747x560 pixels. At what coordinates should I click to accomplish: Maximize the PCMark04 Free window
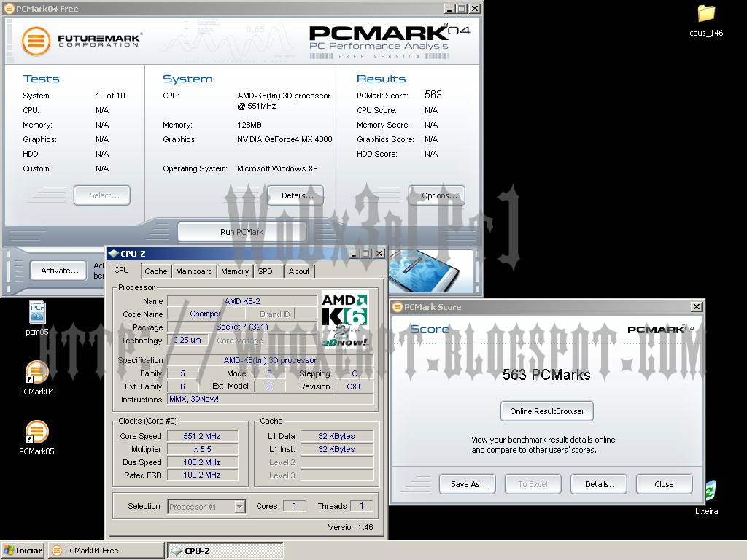pyautogui.click(x=462, y=9)
